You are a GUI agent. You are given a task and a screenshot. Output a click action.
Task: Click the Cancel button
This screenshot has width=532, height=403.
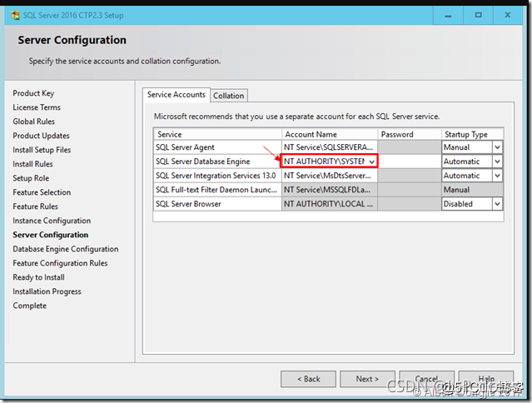(x=426, y=379)
